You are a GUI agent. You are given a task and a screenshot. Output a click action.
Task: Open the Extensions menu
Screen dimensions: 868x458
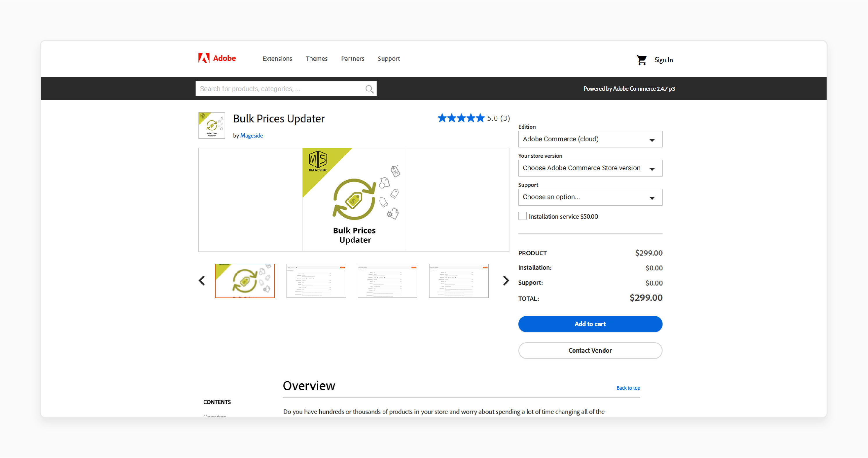[x=277, y=59]
